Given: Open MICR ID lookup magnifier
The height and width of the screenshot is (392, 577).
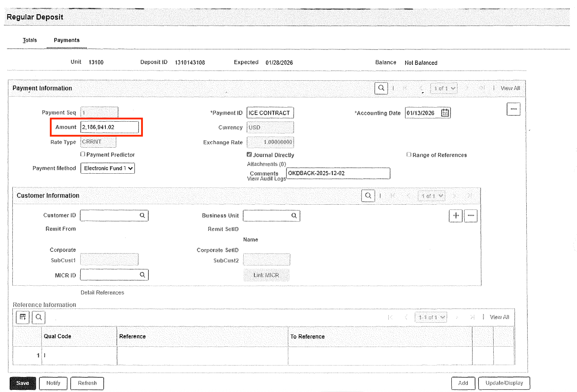Looking at the screenshot, I should [142, 275].
